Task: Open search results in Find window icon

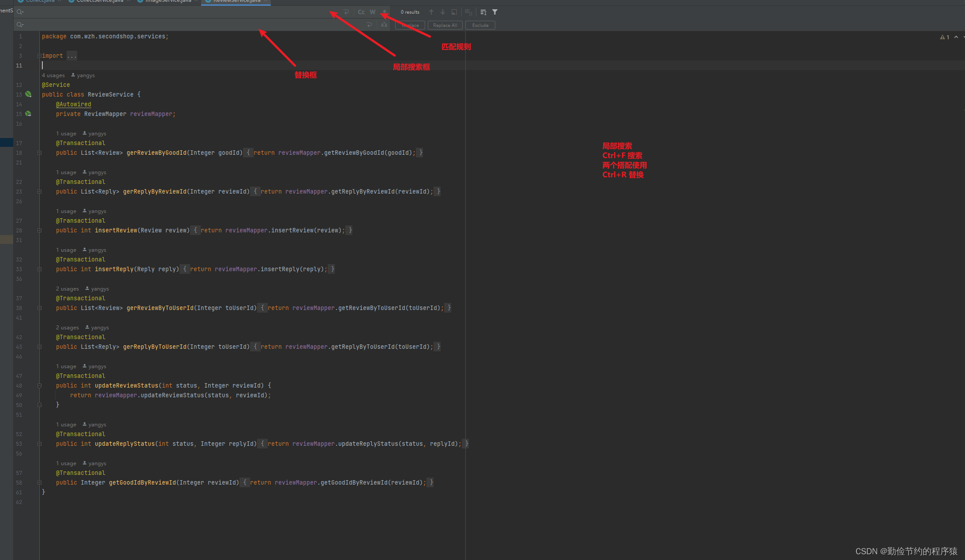Action: 454,12
